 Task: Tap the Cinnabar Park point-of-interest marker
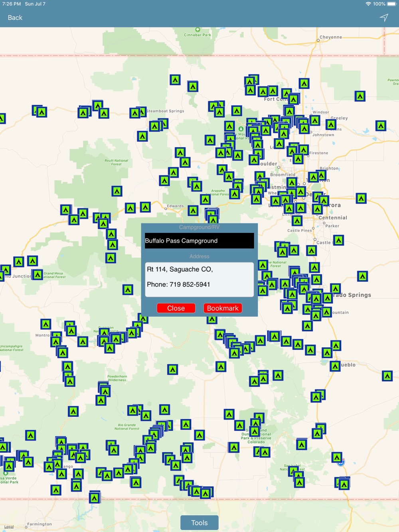point(197,30)
